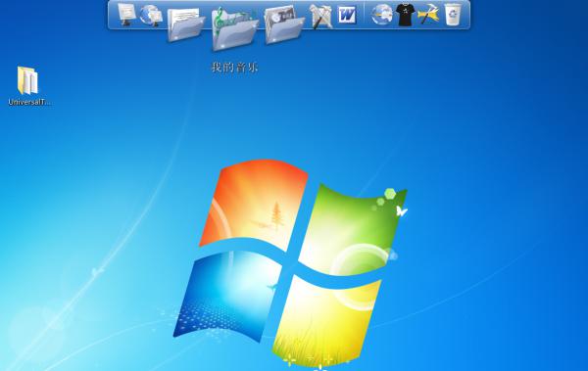
Task: Click the black T-shirt theme icon
Action: [x=405, y=15]
